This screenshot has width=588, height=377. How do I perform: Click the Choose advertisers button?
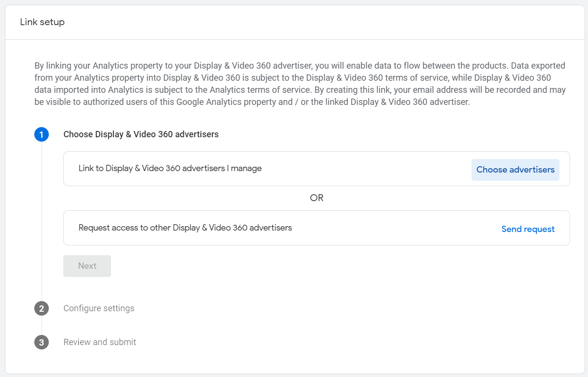[515, 170]
